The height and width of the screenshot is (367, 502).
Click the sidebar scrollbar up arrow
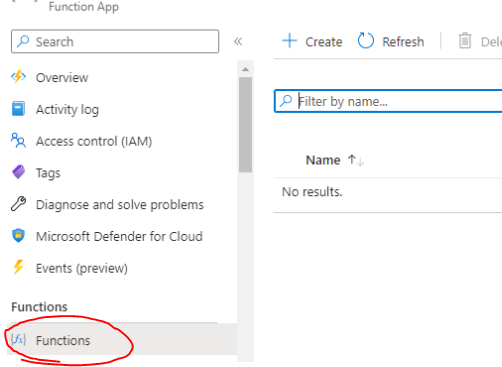coord(246,69)
